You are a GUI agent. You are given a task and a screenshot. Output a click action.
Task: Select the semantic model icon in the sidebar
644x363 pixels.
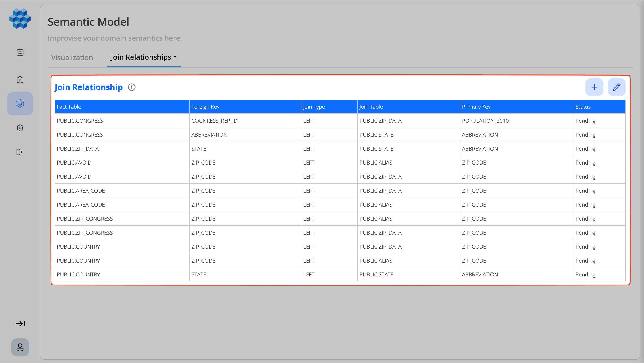pyautogui.click(x=20, y=103)
